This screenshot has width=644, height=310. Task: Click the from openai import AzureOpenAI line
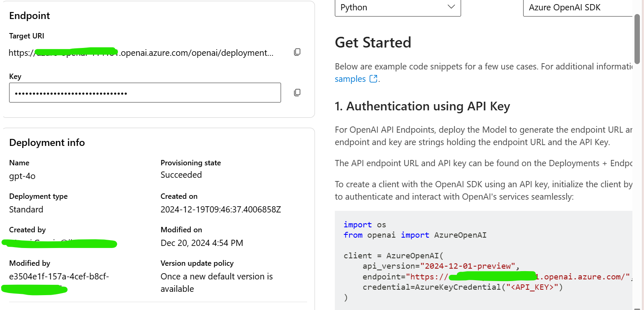pyautogui.click(x=415, y=235)
